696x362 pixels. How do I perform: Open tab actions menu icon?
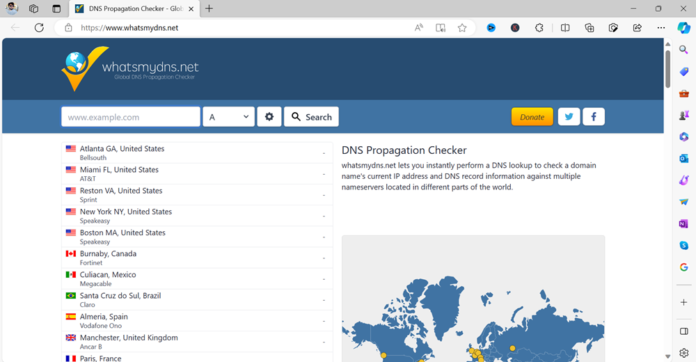56,8
